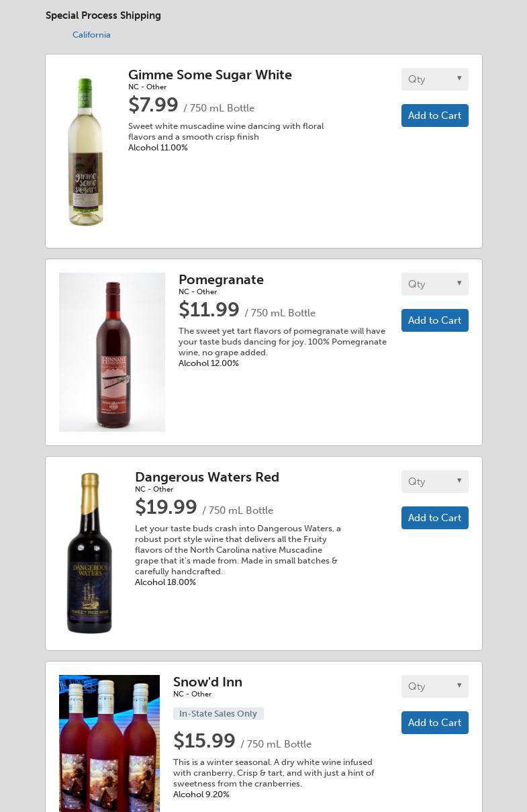Open the Pomegranate product title
Image resolution: width=527 pixels, height=812 pixels.
pos(221,279)
